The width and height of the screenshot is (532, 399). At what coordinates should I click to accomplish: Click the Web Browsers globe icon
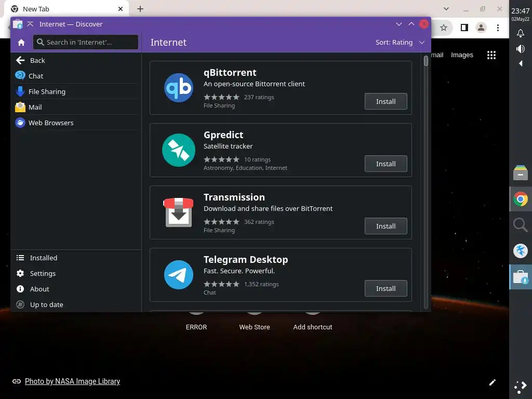(20, 123)
